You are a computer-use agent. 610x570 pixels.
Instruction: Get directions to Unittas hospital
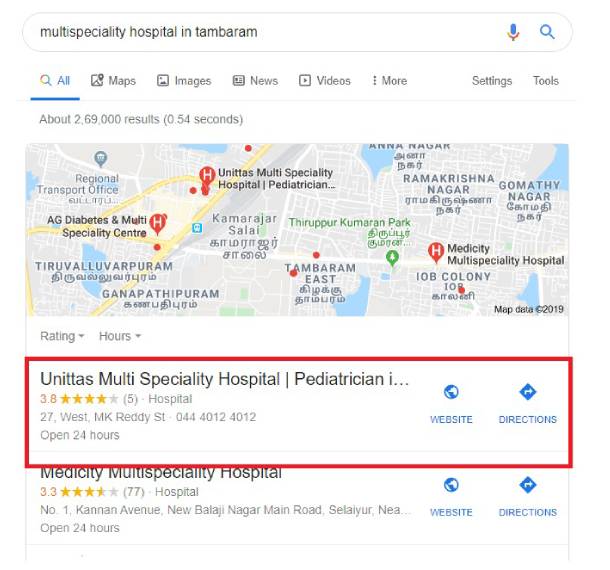pos(528,392)
